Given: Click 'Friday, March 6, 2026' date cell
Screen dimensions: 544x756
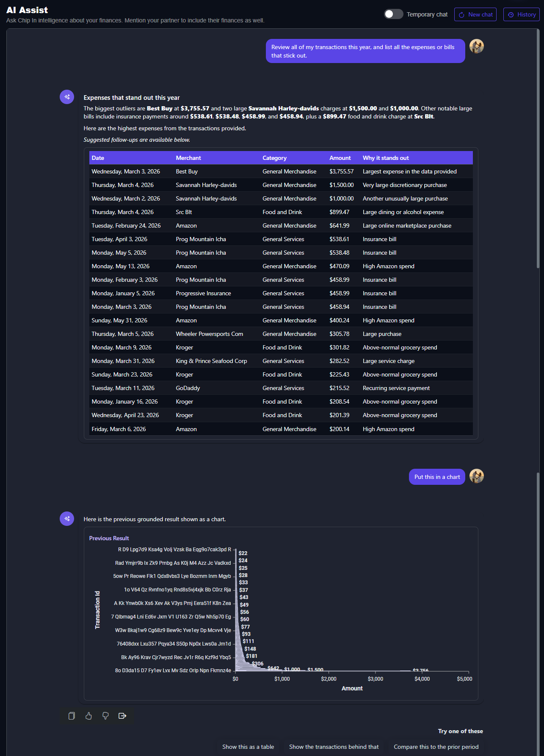Looking at the screenshot, I should 119,429.
